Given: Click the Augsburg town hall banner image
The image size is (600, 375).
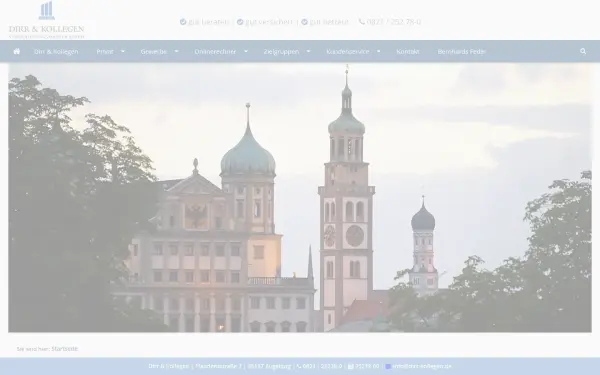Looking at the screenshot, I should click(300, 197).
